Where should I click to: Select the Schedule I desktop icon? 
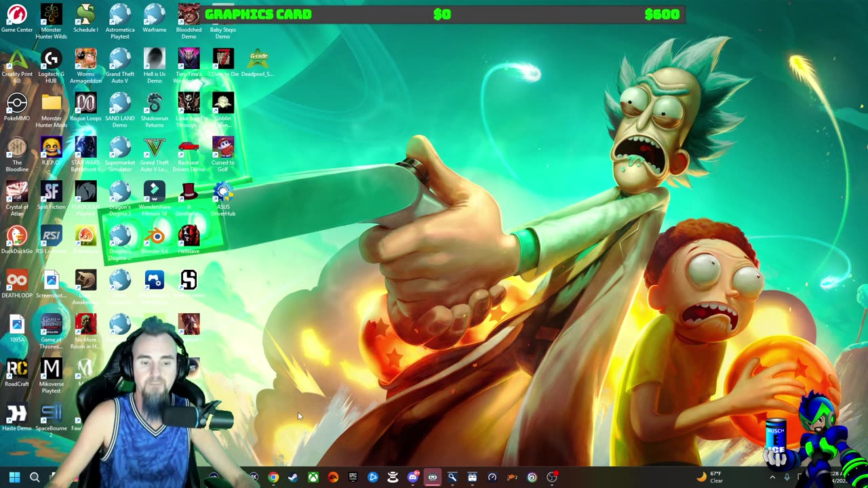pos(85,18)
